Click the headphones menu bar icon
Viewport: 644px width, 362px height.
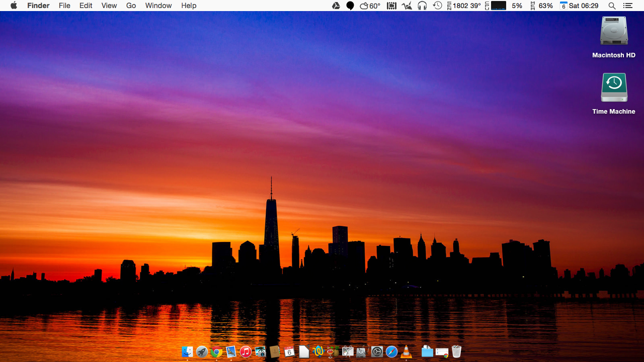422,6
